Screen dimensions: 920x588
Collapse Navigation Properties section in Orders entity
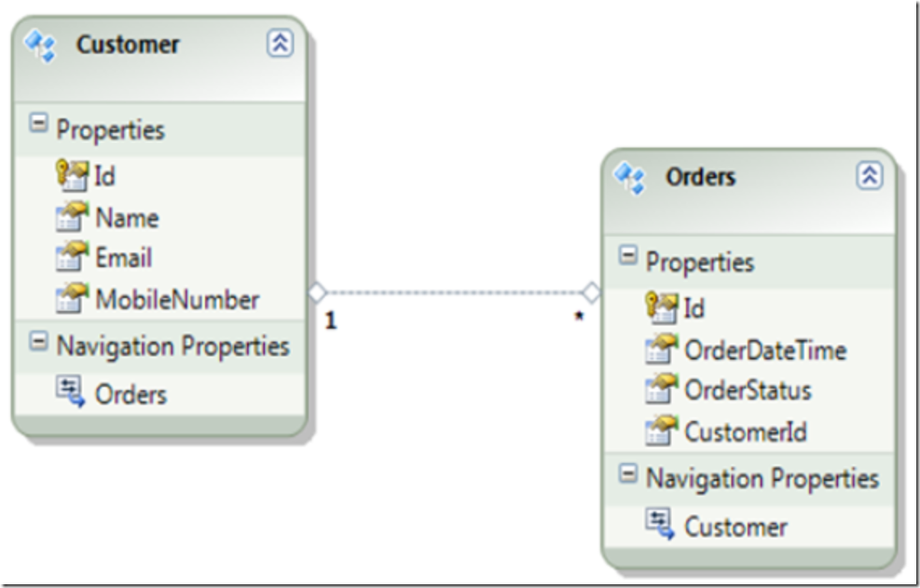coord(628,474)
